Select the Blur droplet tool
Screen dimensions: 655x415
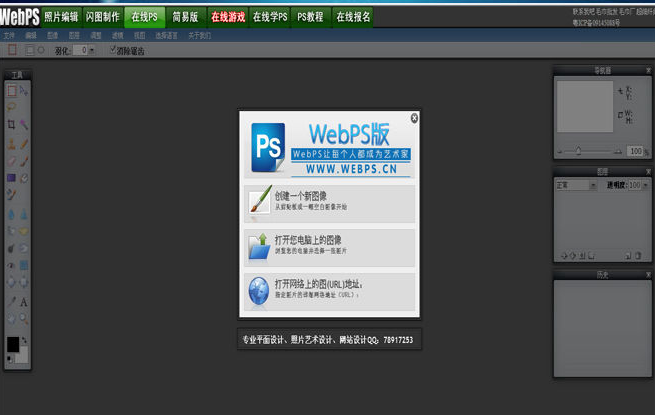[11, 214]
